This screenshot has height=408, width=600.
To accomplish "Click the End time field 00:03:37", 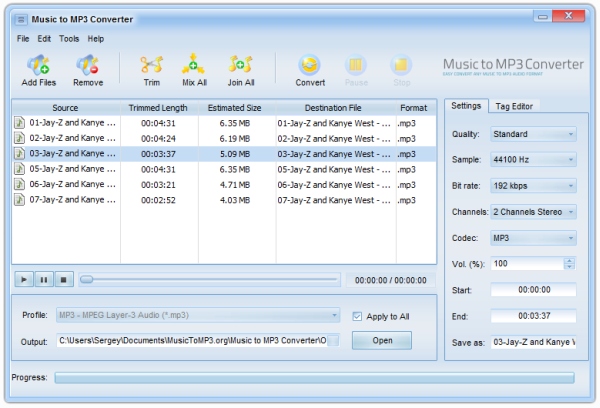I will click(533, 316).
